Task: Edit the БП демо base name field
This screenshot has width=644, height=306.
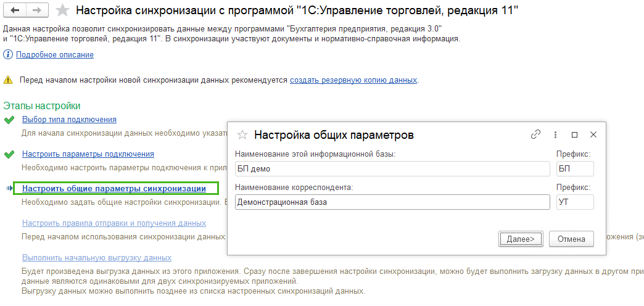Action: tap(392, 169)
